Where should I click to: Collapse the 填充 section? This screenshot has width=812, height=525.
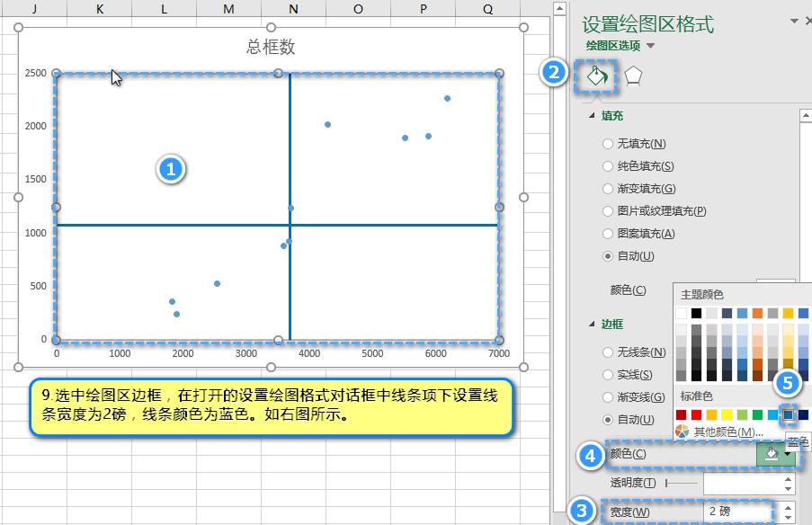point(591,116)
